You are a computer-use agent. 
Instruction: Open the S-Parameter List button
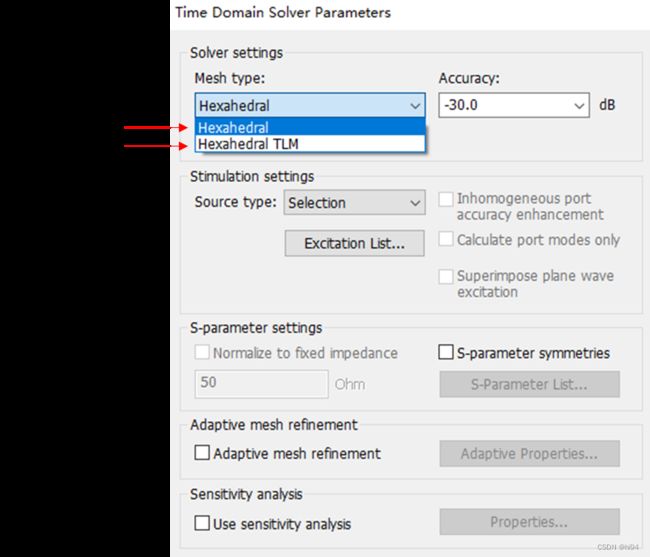[x=529, y=384]
